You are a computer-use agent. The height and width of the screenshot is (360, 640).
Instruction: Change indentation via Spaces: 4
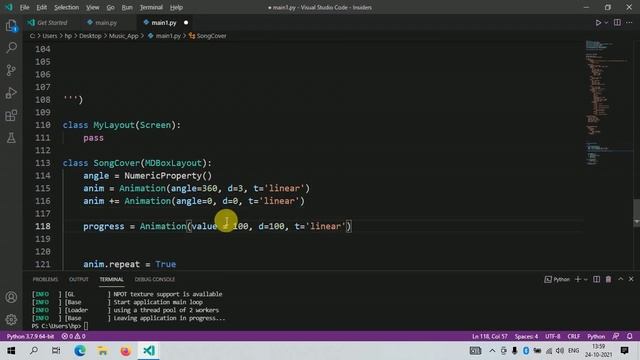tap(526, 336)
